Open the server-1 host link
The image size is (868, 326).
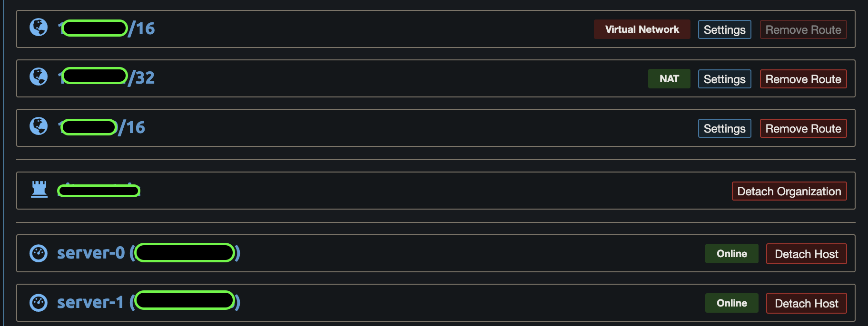[90, 302]
